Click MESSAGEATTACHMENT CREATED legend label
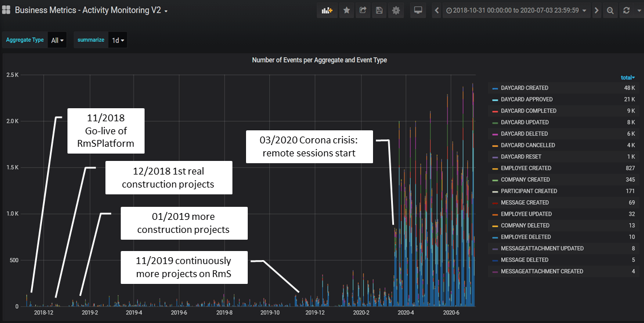The image size is (644, 323). point(542,271)
